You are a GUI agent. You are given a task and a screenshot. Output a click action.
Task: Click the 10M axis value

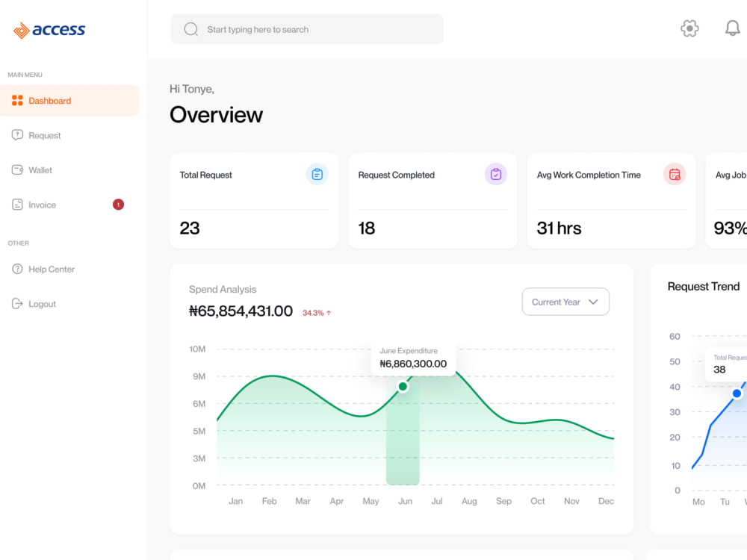[197, 349]
